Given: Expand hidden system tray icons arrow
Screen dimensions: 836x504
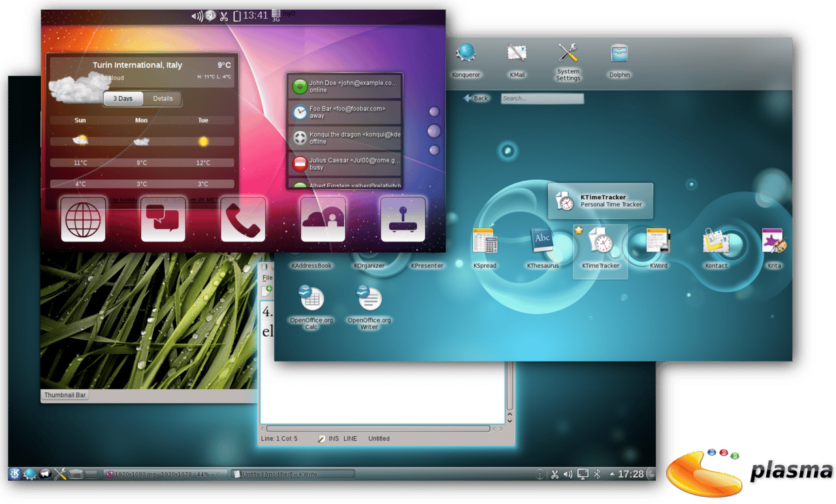Looking at the screenshot, I should pyautogui.click(x=612, y=474).
